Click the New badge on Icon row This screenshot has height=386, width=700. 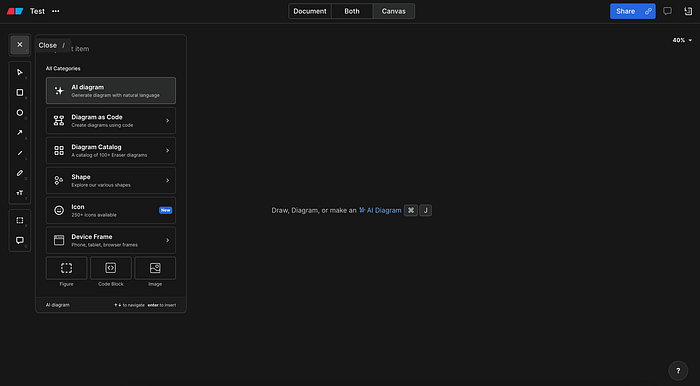[166, 210]
